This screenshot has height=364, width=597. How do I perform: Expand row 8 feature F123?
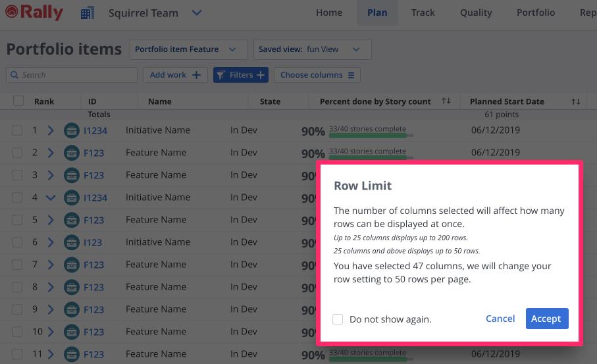tap(51, 288)
